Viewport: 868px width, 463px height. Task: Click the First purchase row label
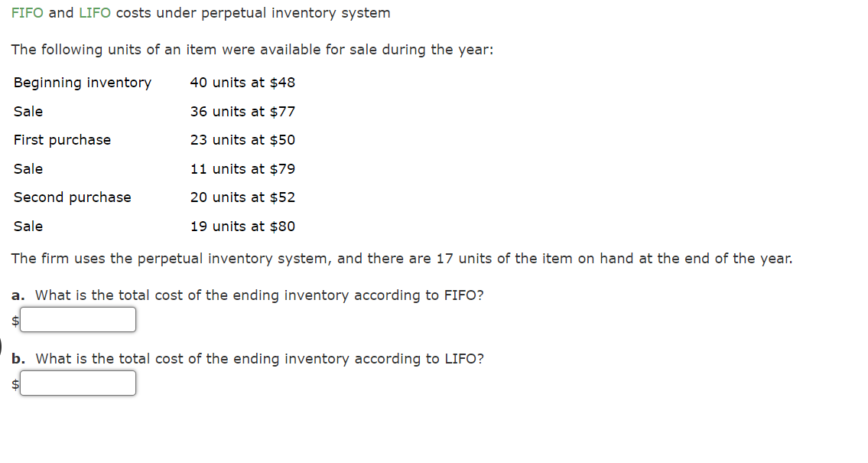[62, 139]
